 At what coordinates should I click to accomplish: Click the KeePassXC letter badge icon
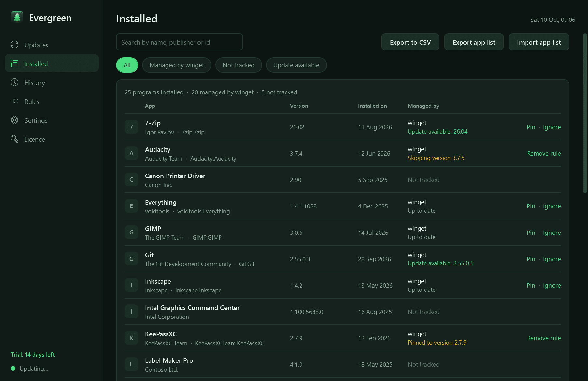click(131, 338)
